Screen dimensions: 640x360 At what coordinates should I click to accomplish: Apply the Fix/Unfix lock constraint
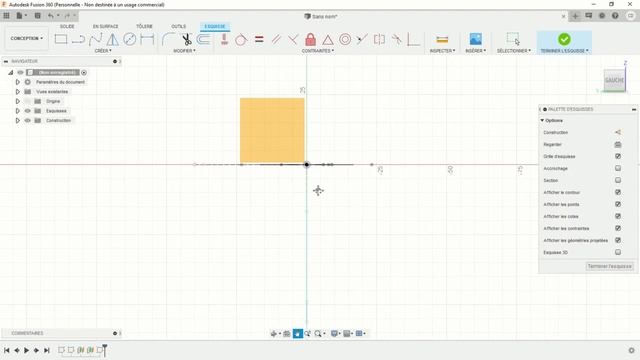[x=311, y=39]
